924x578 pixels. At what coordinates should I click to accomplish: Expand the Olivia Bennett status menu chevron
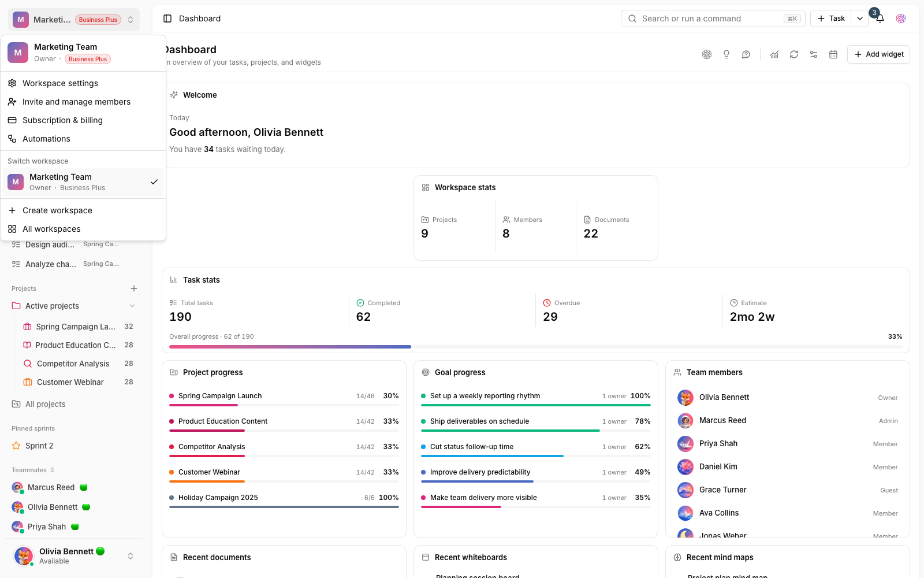[131, 556]
